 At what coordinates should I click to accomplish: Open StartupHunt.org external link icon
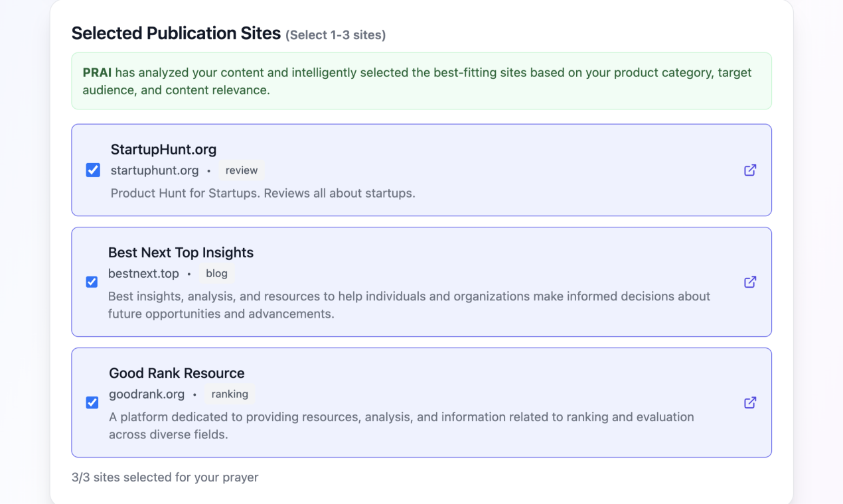click(750, 170)
